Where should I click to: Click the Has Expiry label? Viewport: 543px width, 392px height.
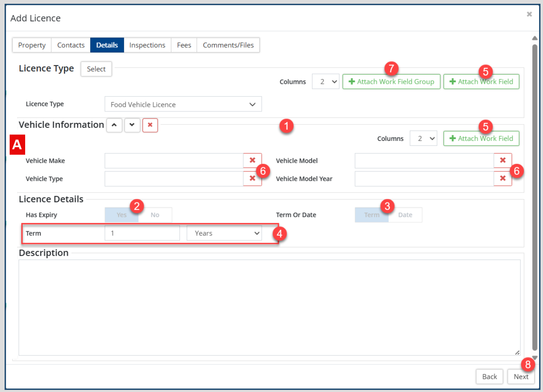42,215
